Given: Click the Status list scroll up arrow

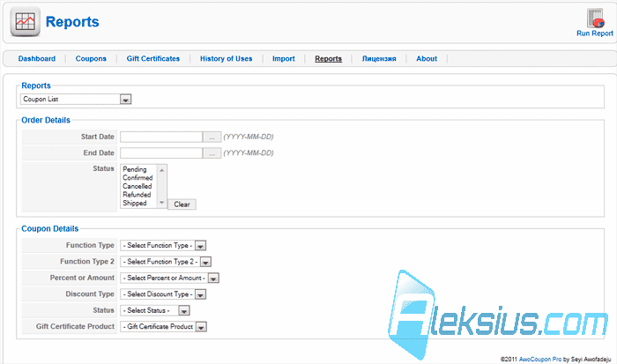Looking at the screenshot, I should pos(161,169).
